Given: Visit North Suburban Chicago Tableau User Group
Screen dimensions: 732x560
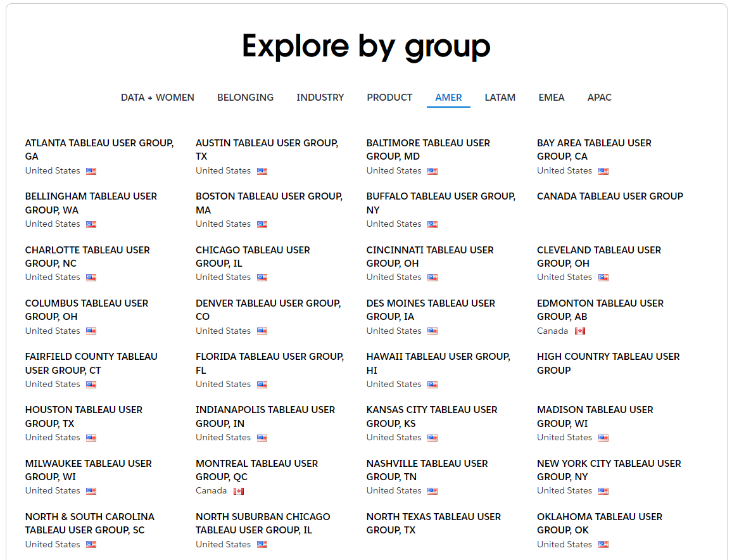Looking at the screenshot, I should pyautogui.click(x=262, y=523).
